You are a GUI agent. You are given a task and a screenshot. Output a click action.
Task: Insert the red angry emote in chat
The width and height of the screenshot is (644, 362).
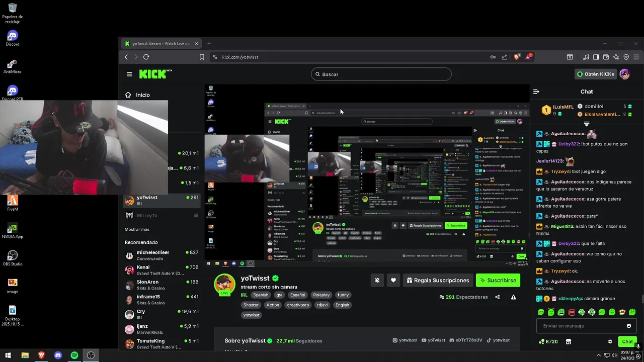pyautogui.click(x=572, y=312)
